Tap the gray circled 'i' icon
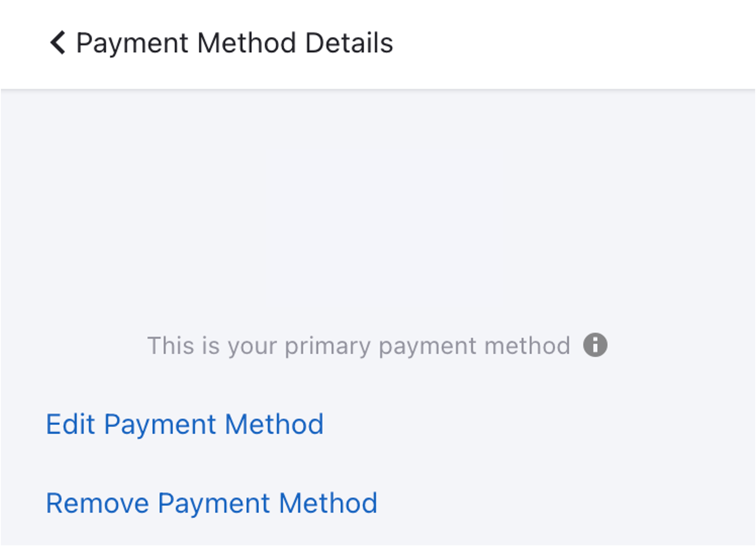The width and height of the screenshot is (756, 546). pyautogui.click(x=595, y=345)
